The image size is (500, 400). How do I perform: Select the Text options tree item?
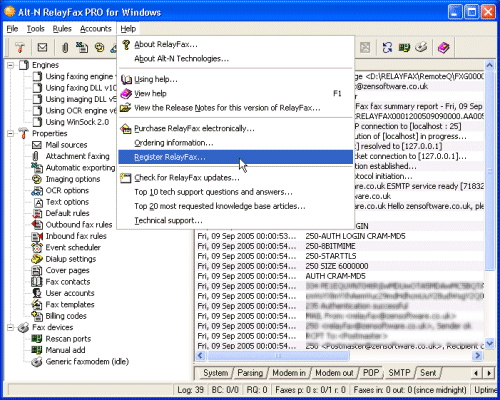(67, 202)
